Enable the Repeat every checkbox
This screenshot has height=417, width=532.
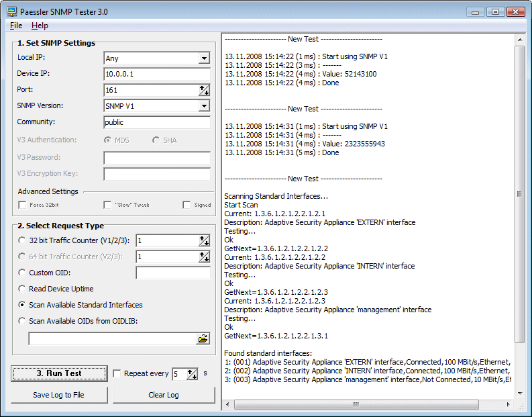click(x=117, y=374)
